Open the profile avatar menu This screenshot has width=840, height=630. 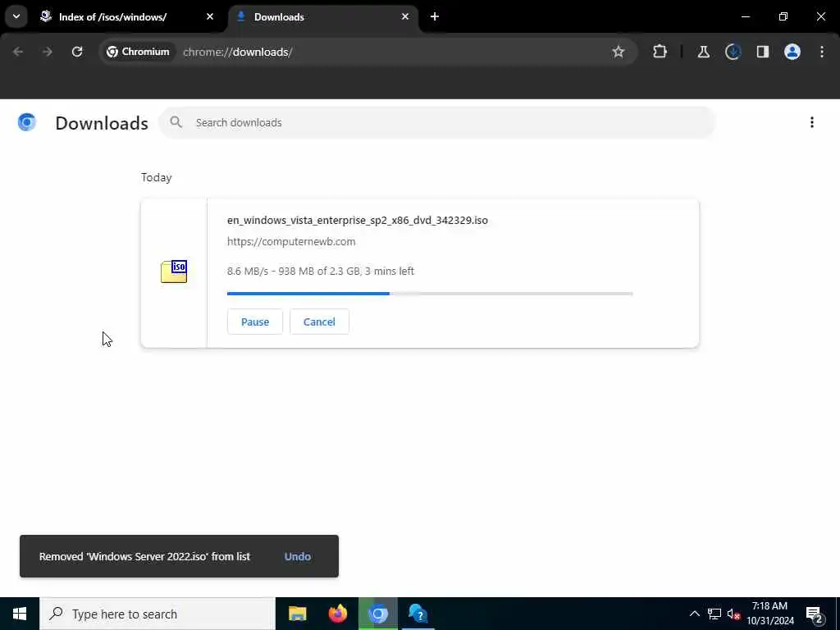(792, 52)
